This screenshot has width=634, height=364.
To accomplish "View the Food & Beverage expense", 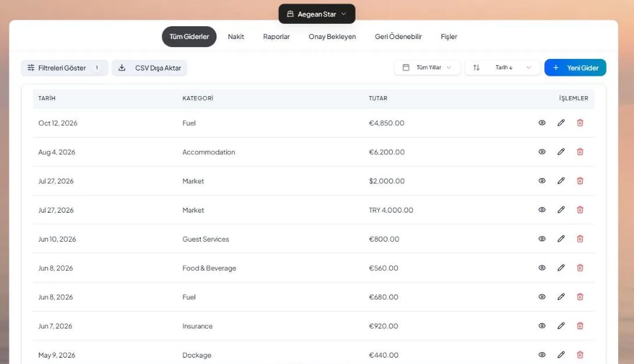I will [542, 268].
